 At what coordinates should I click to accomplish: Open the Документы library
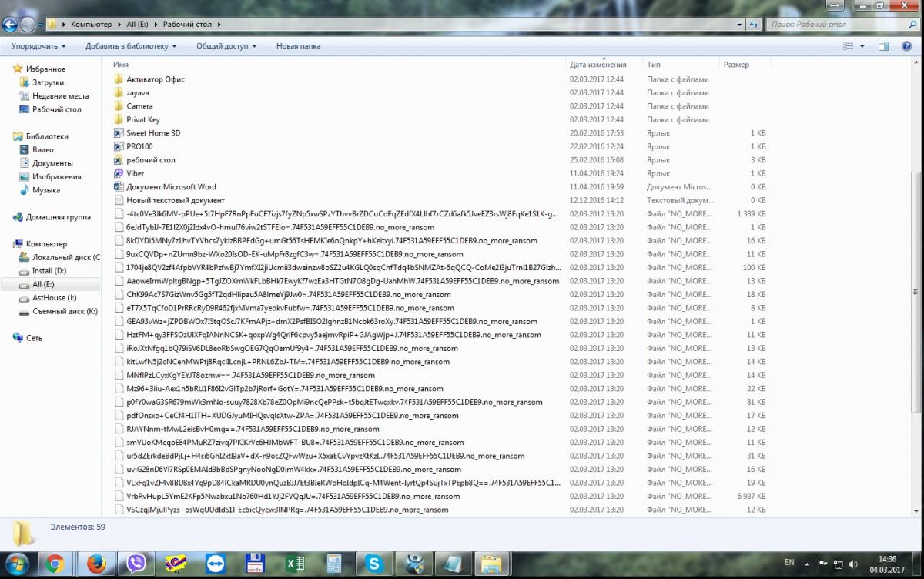pyautogui.click(x=52, y=163)
